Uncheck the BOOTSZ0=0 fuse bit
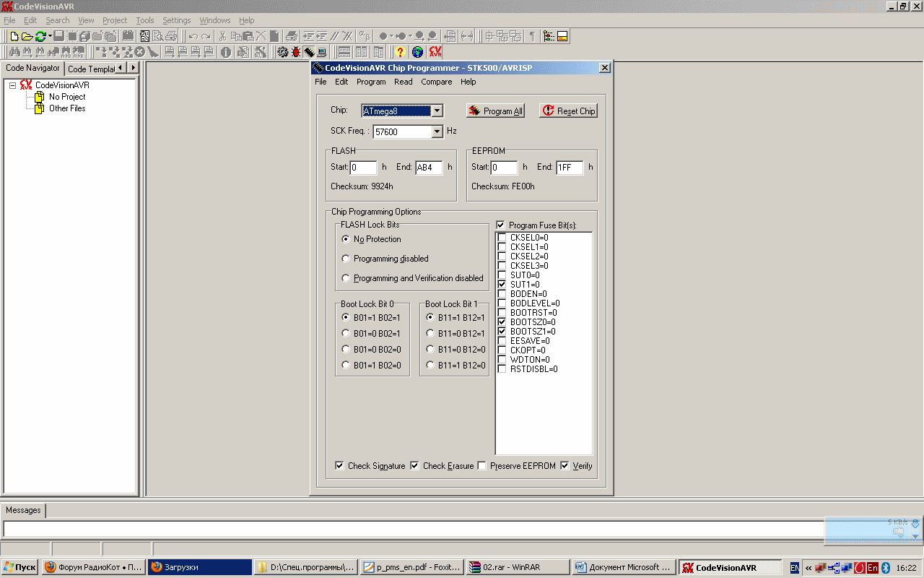924x578 pixels. tap(502, 322)
